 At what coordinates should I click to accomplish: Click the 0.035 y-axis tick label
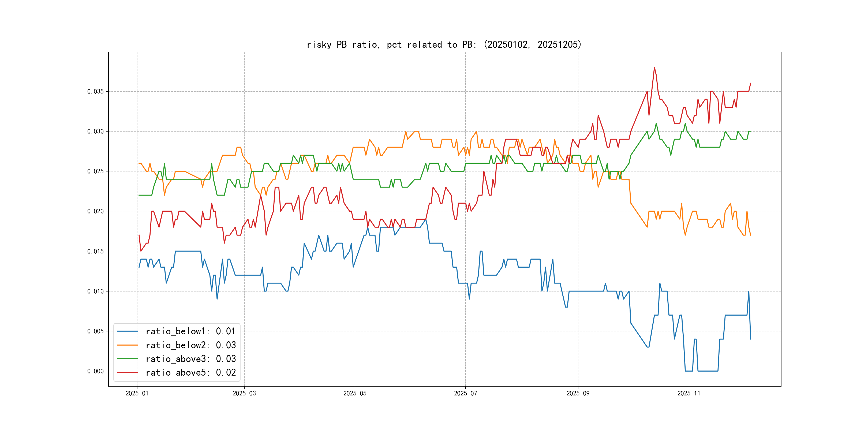[95, 91]
